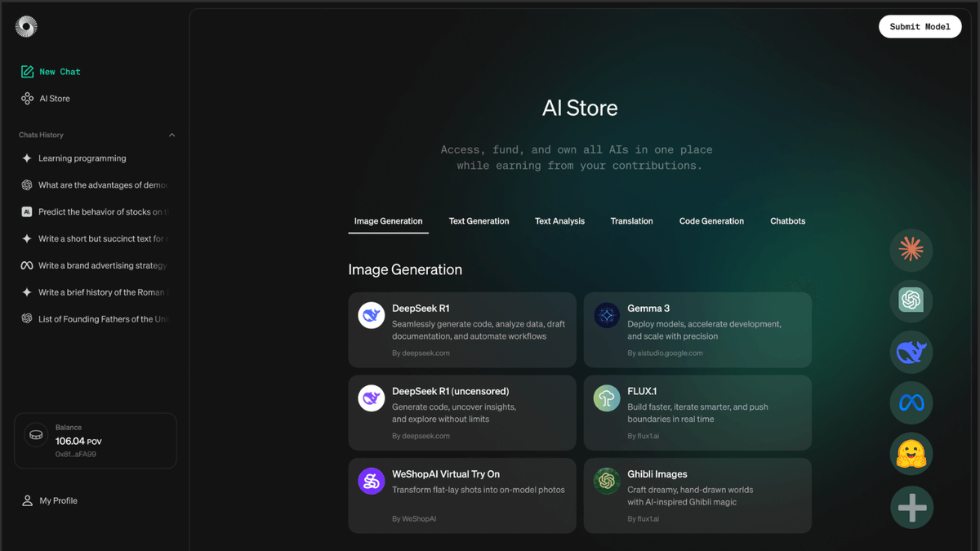
Task: Click icon beside Predict the behavior of stocks
Action: [27, 211]
